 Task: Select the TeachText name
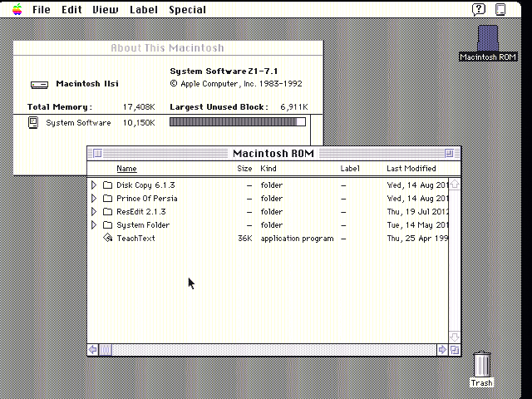point(135,239)
